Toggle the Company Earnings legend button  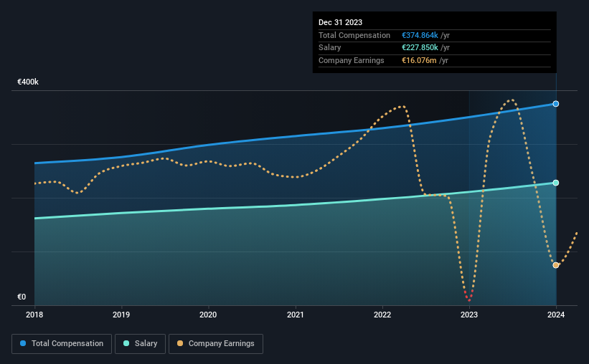point(216,344)
